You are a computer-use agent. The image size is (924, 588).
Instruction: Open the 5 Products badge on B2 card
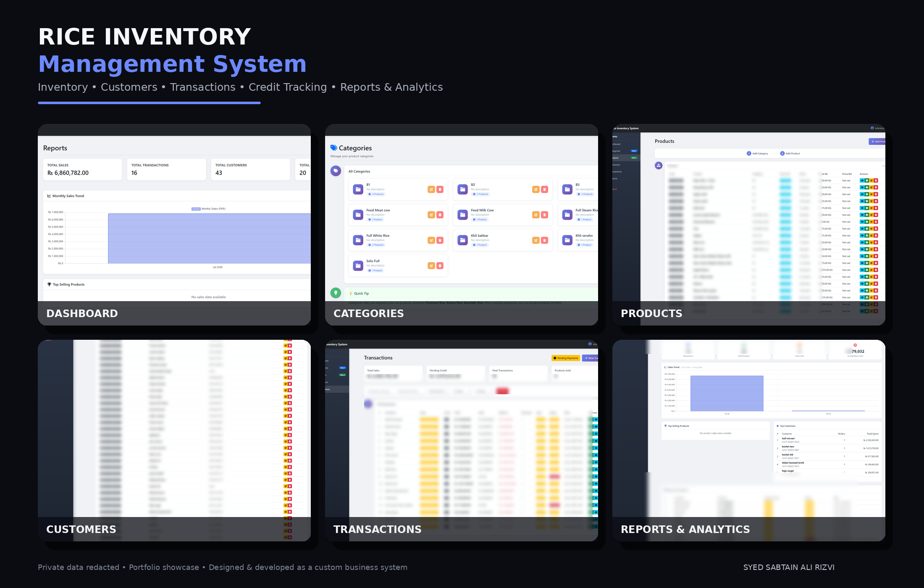pyautogui.click(x=481, y=194)
